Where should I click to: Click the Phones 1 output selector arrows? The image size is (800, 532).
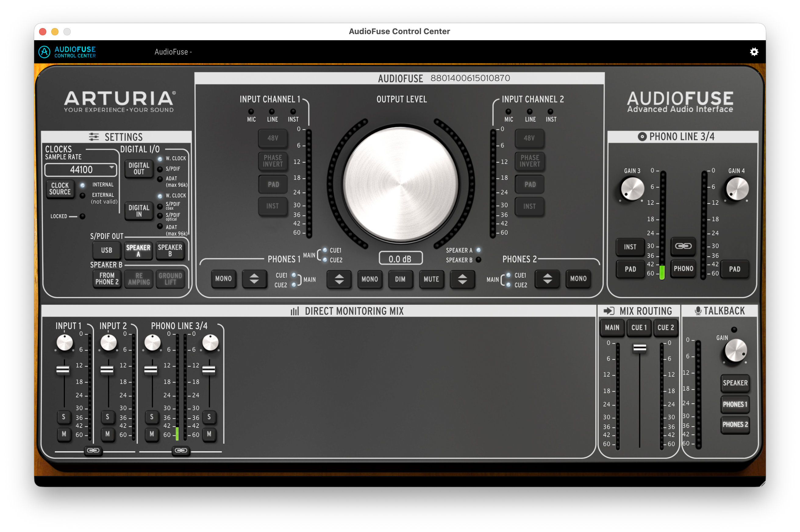tap(254, 279)
